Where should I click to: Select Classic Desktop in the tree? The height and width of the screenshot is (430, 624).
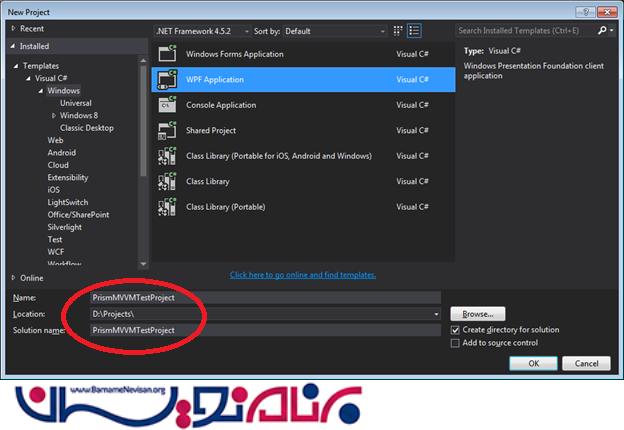[87, 128]
